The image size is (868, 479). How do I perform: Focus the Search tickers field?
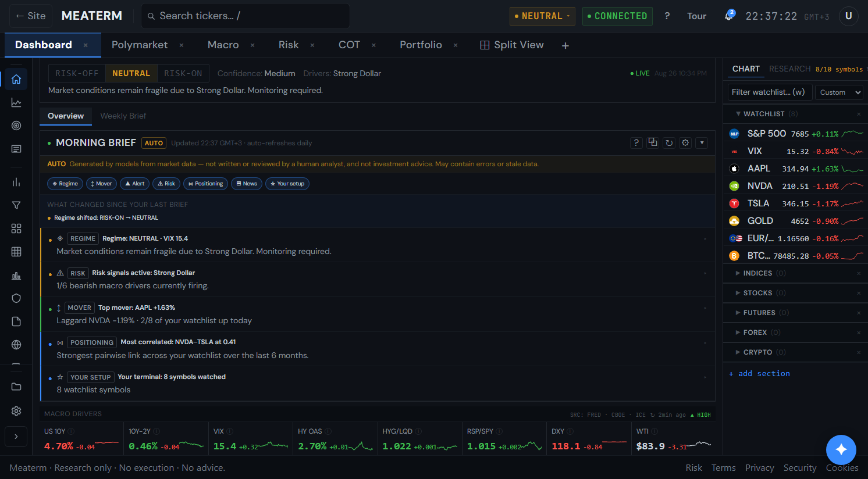(246, 16)
